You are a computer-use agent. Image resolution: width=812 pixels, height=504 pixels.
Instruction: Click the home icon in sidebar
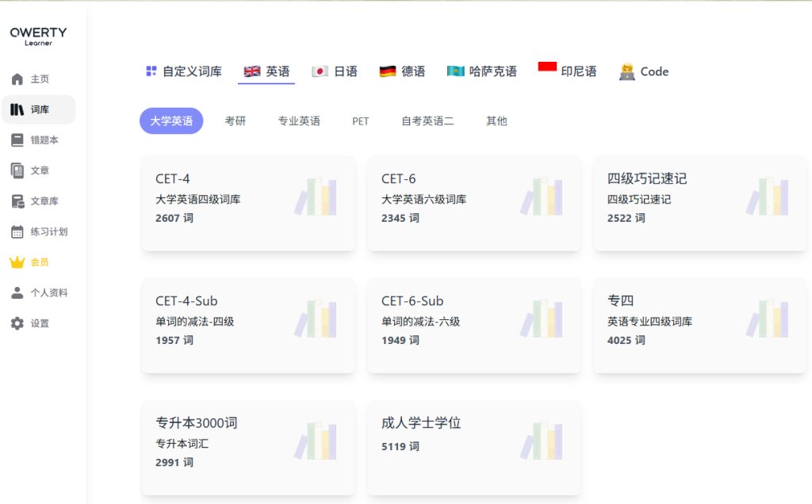(17, 79)
